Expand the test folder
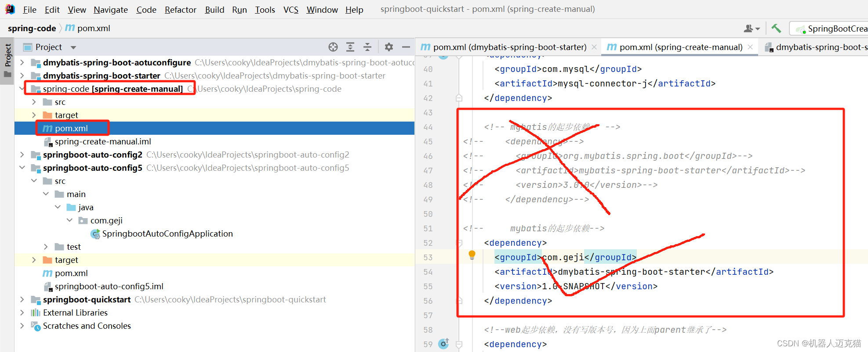 [46, 247]
